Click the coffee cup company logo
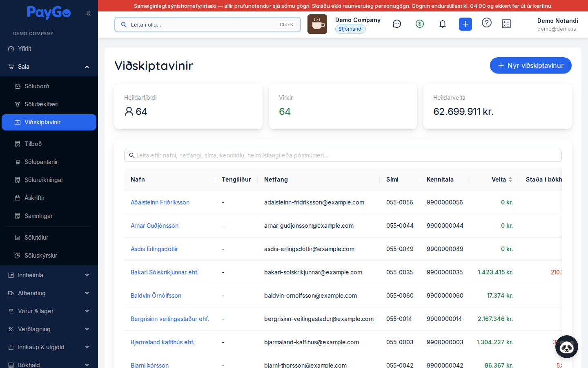Image resolution: width=588 pixels, height=368 pixels. (317, 24)
